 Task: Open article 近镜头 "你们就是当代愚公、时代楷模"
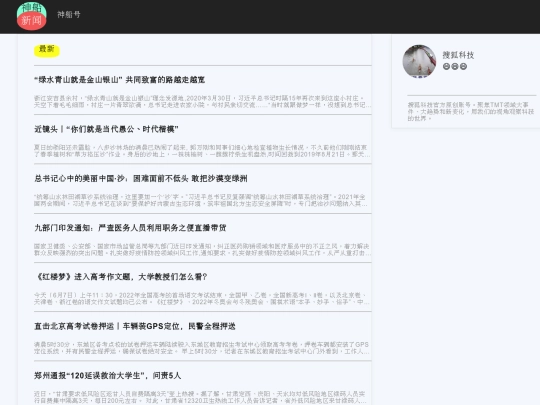pyautogui.click(x=106, y=129)
